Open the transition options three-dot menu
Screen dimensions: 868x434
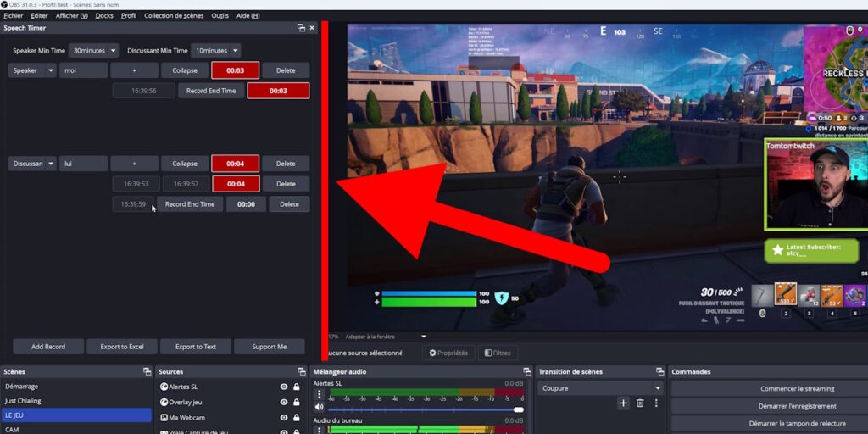657,403
